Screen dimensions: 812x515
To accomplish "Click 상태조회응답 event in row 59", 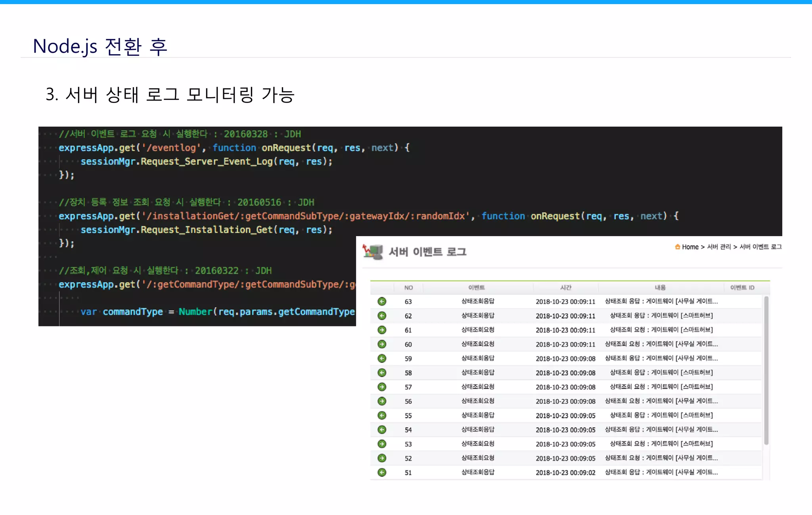I will [478, 359].
